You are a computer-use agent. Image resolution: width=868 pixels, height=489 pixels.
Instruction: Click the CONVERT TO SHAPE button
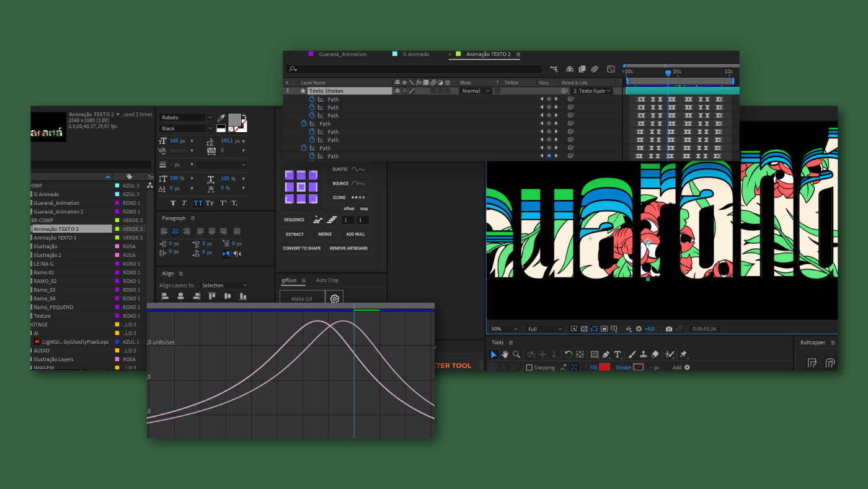point(302,248)
